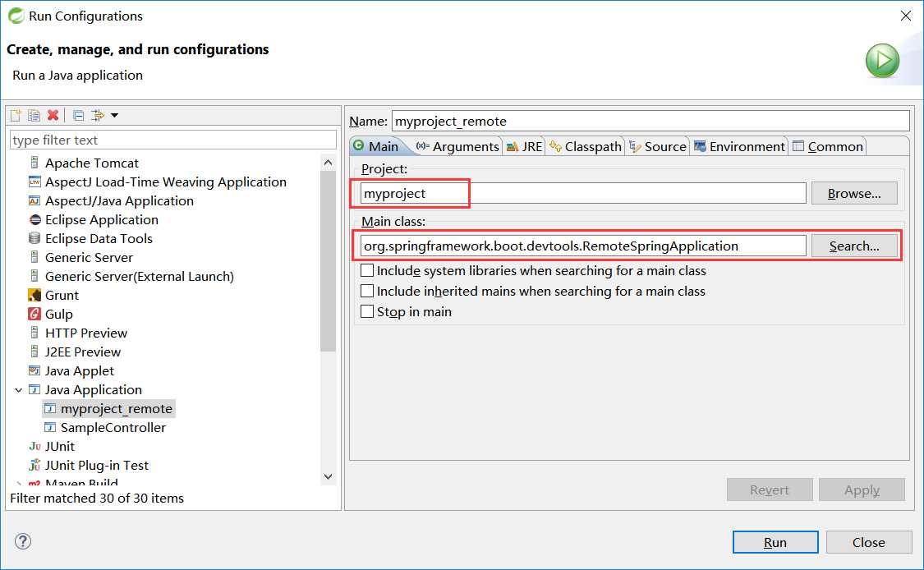Enable Include inherited mains checkbox
This screenshot has width=924, height=570.
pos(367,292)
